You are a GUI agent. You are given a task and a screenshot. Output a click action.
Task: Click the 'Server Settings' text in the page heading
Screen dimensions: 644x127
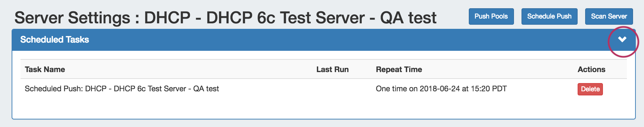72,18
